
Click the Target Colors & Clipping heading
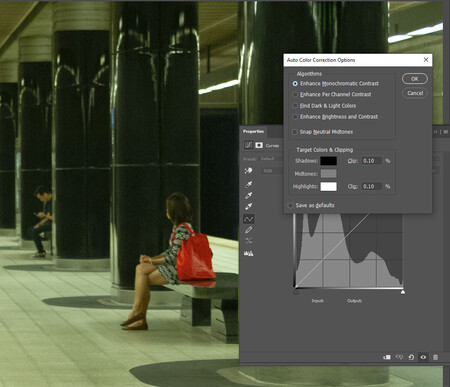(325, 150)
